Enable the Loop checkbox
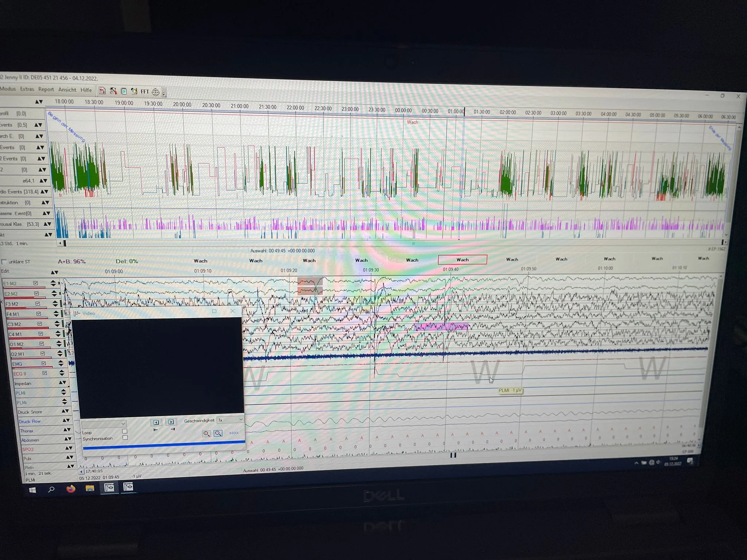Image resolution: width=747 pixels, height=560 pixels. coord(125,431)
